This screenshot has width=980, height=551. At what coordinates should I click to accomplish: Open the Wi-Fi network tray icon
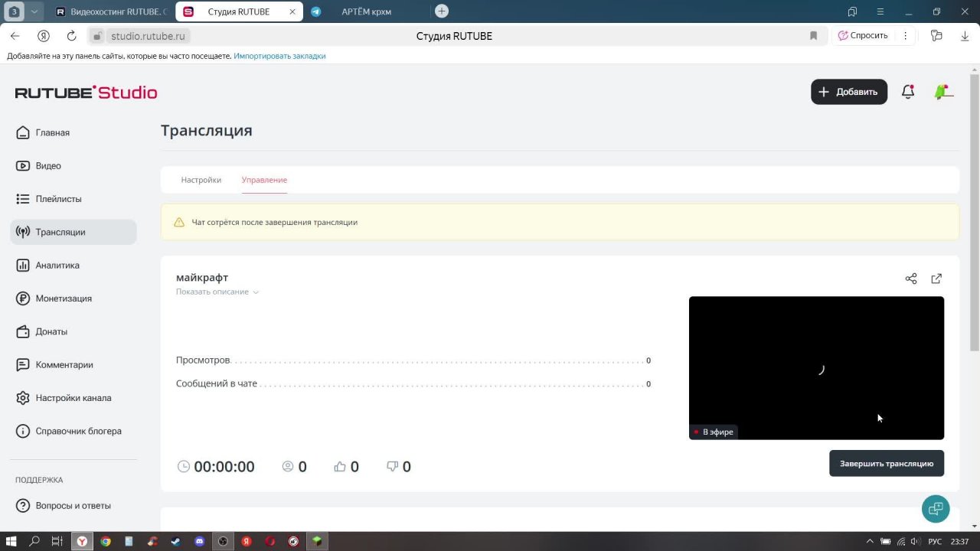point(900,542)
